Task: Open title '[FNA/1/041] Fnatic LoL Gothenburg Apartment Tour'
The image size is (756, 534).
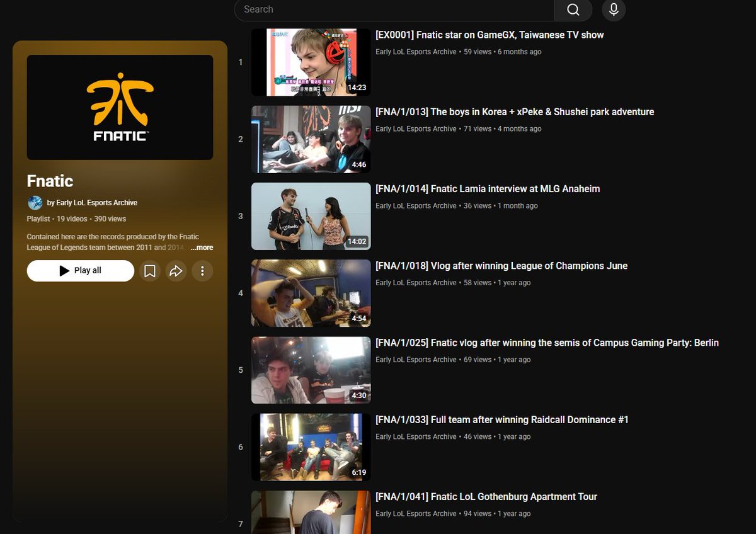Action: pos(486,497)
